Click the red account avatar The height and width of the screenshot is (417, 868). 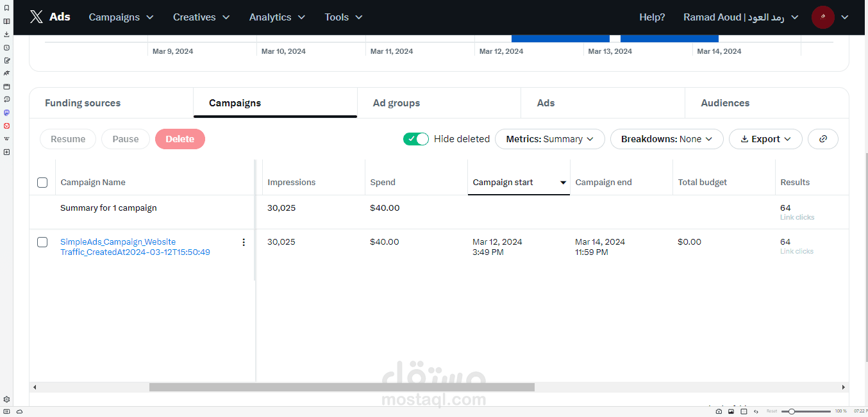pyautogui.click(x=822, y=17)
